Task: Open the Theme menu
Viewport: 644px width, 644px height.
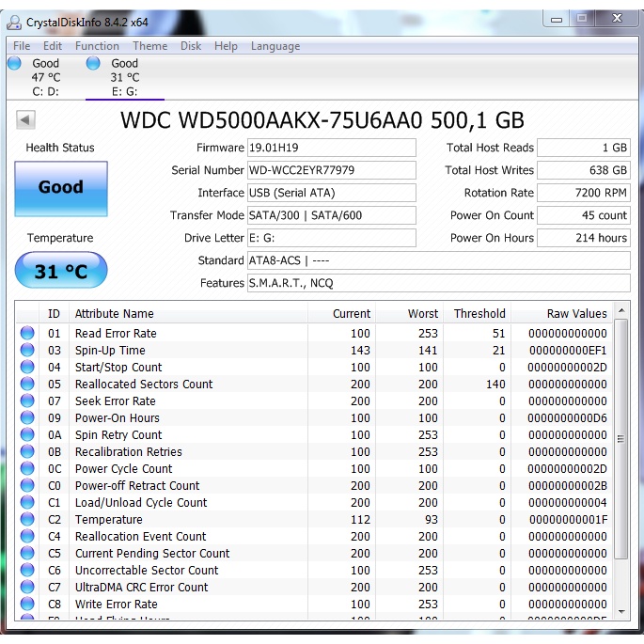Action: coord(149,46)
